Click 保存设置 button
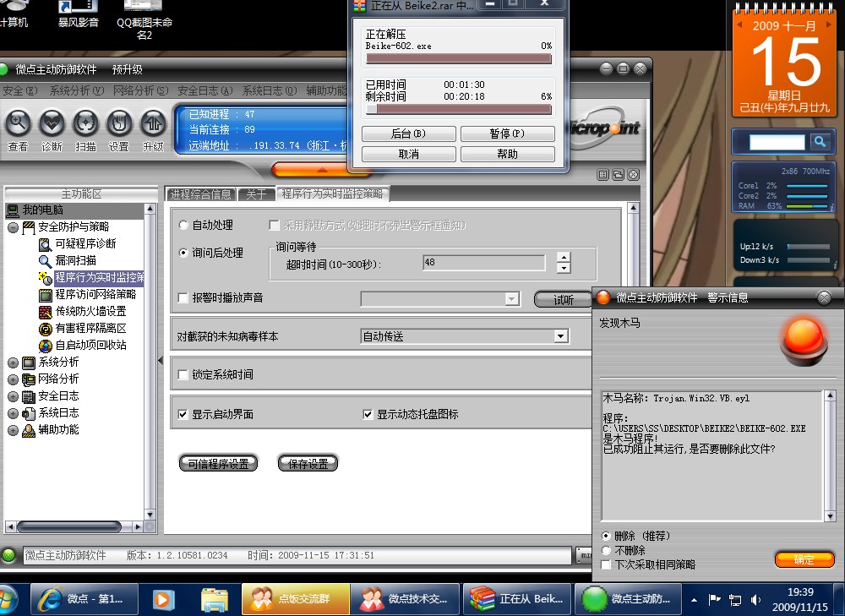 (308, 464)
